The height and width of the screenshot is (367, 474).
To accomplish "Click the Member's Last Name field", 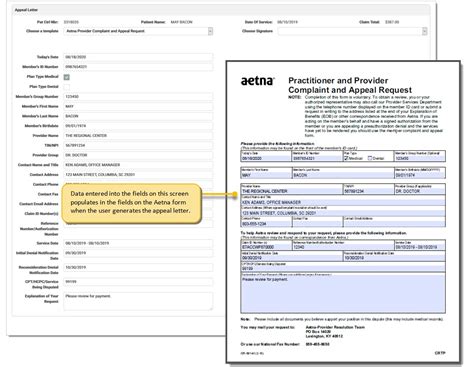I will (x=138, y=116).
